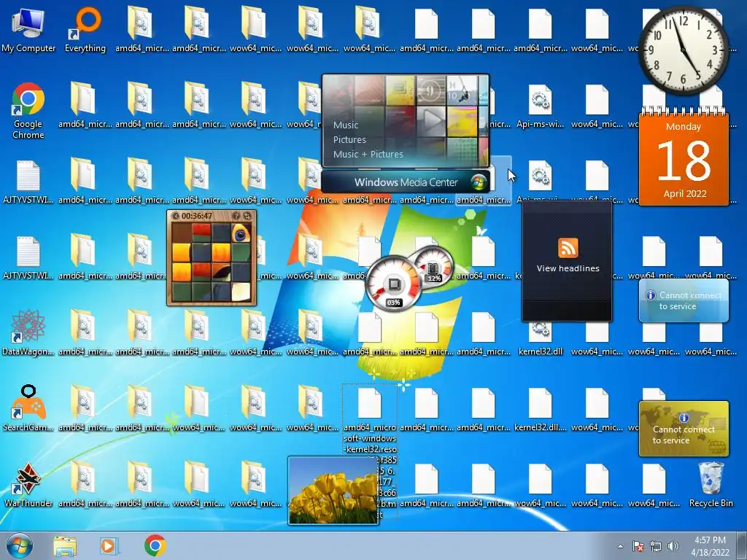The height and width of the screenshot is (560, 747).
Task: Click the white tile in the puzzle's bottom row
Action: 241,292
